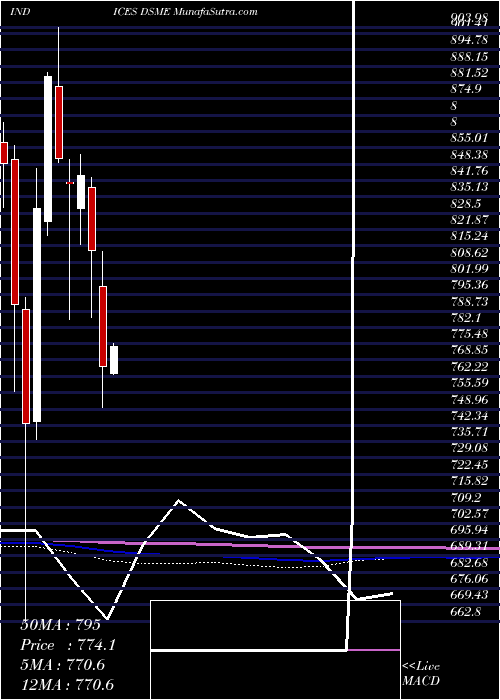The image size is (500, 700).
Task: Select the 702.57 axis value
Action: point(469,513)
